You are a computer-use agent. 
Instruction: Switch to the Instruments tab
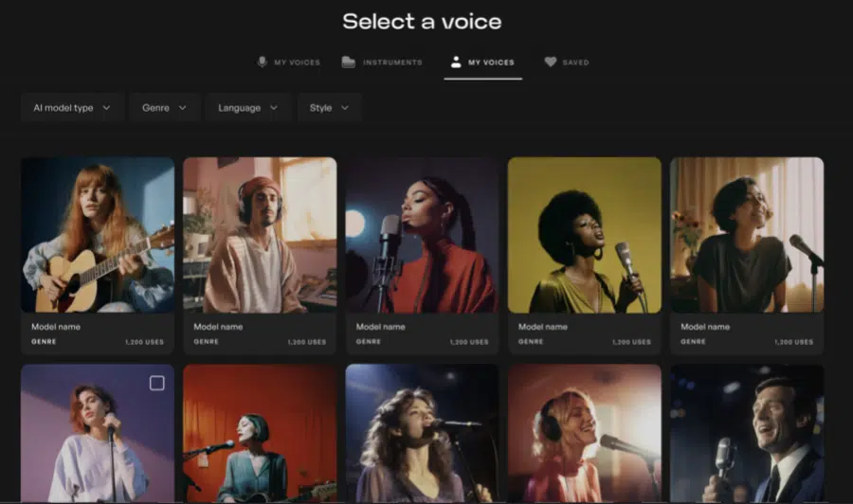click(382, 63)
